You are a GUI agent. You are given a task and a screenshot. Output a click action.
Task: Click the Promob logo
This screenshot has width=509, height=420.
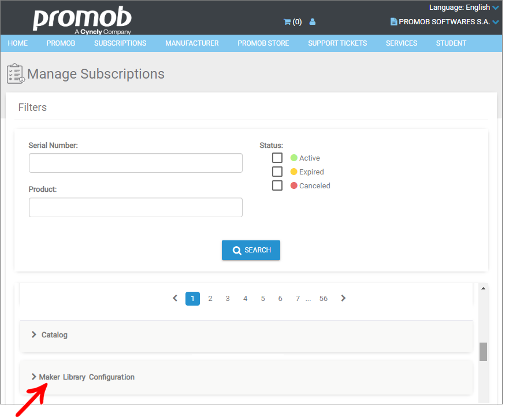click(82, 20)
